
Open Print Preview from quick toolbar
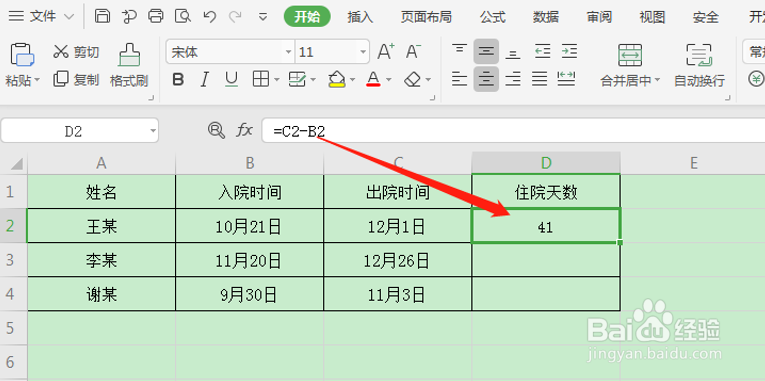(183, 17)
